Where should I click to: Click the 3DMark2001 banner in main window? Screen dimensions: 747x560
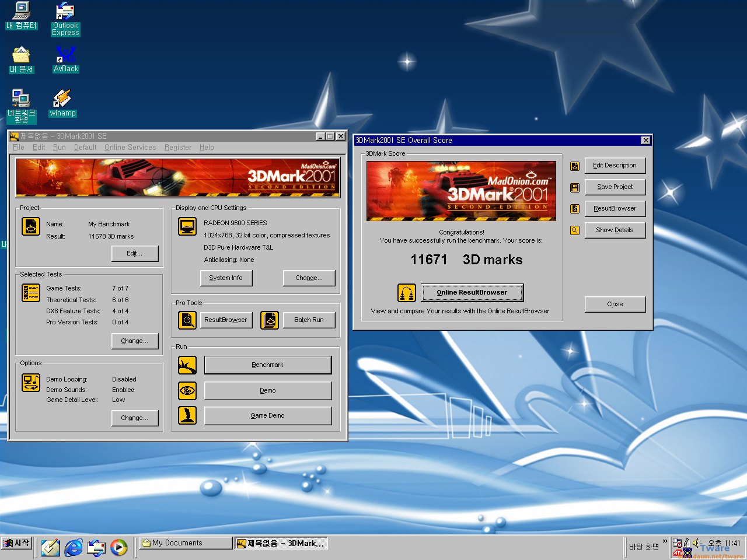(178, 178)
